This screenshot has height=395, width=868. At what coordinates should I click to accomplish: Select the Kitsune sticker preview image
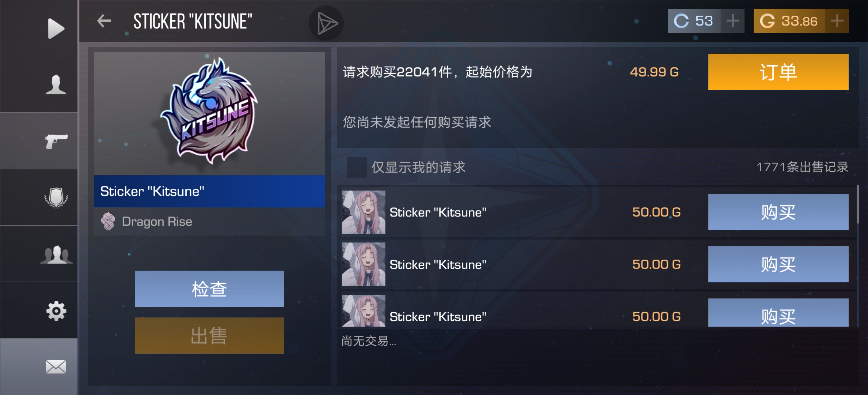pos(209,113)
